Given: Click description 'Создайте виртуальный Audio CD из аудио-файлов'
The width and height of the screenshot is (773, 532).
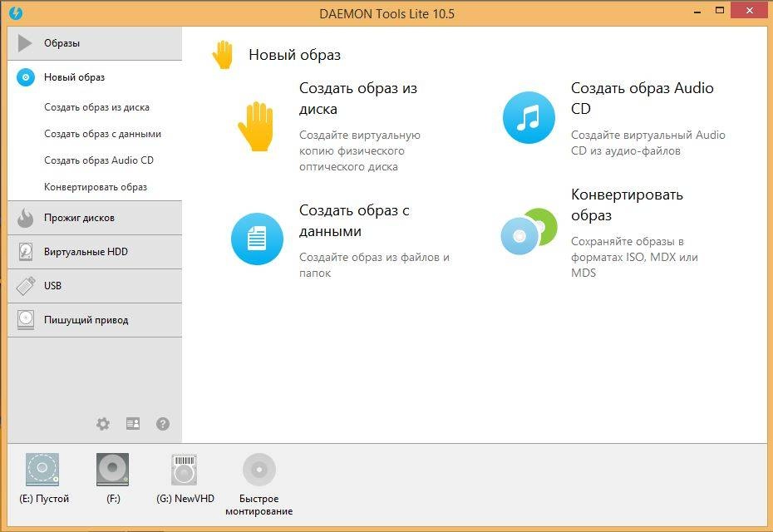Looking at the screenshot, I should point(647,142).
